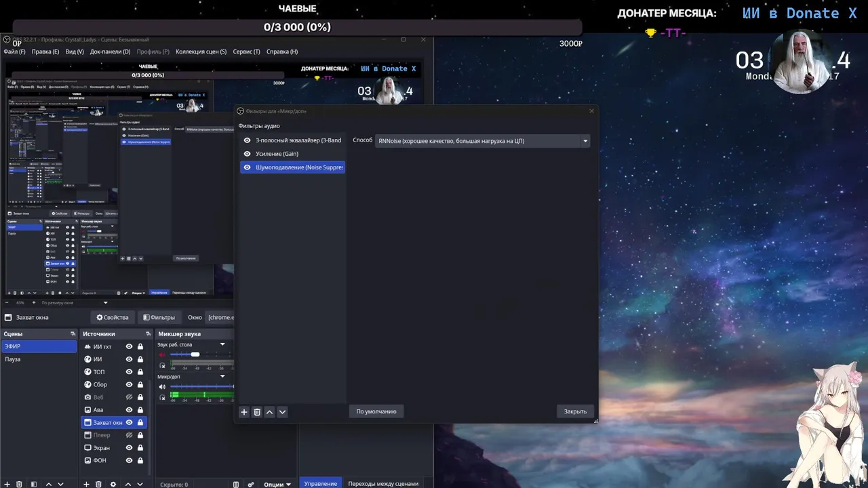The image size is (868, 488).
Task: Move the selected scene down
Action: [60, 484]
